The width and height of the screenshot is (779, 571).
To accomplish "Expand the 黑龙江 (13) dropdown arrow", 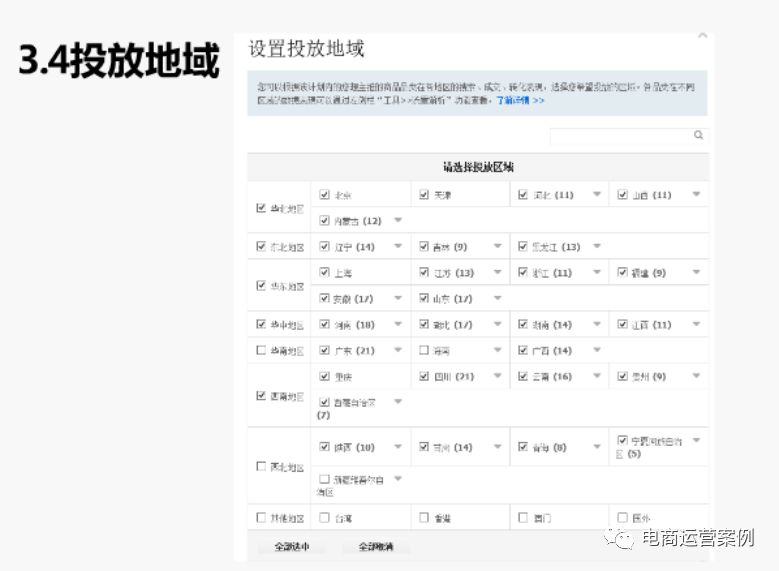I will coord(597,245).
